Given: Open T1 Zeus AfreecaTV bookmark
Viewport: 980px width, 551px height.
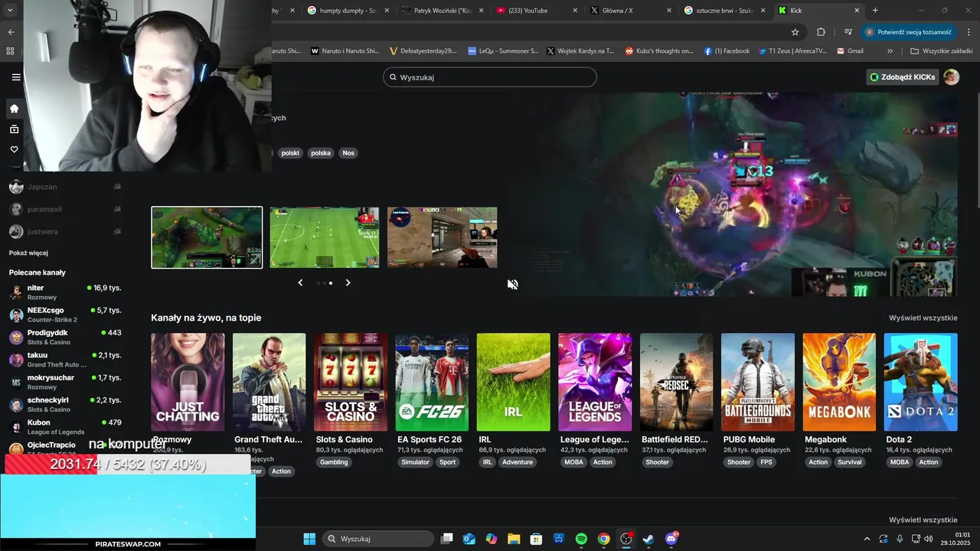Looking at the screenshot, I should 793,51.
